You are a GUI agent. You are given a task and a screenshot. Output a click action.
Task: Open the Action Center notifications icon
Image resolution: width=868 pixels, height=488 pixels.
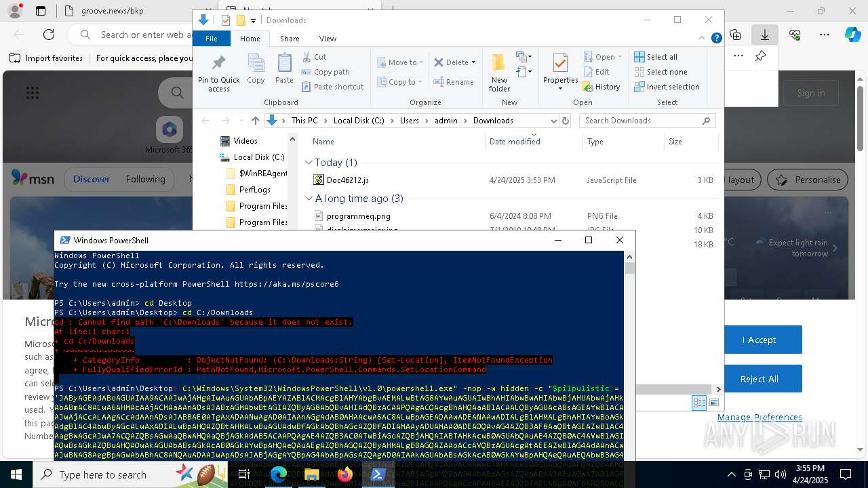846,474
